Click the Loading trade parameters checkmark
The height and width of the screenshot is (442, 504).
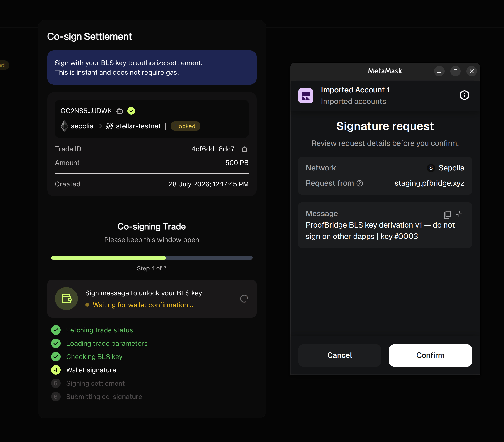56,343
